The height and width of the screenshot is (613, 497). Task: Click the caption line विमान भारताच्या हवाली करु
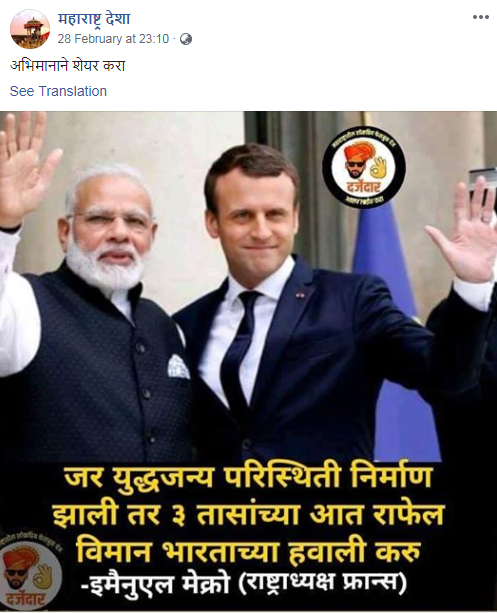point(248,550)
